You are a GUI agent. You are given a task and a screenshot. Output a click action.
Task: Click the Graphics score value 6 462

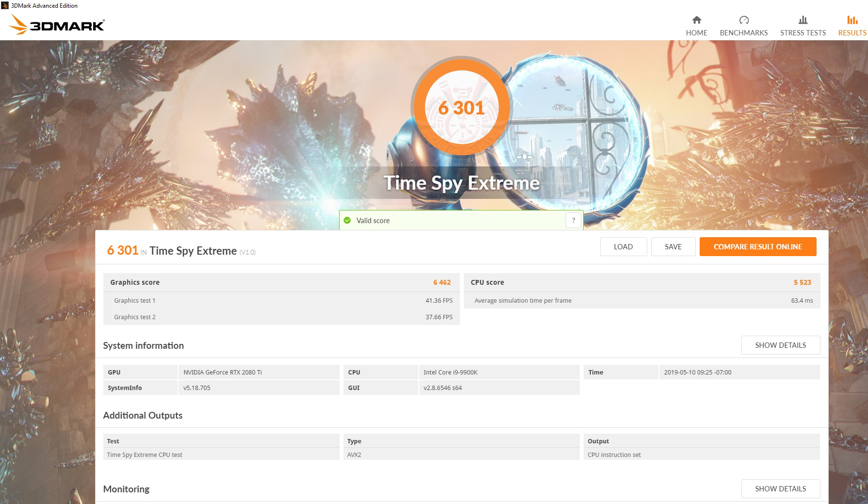(x=442, y=282)
